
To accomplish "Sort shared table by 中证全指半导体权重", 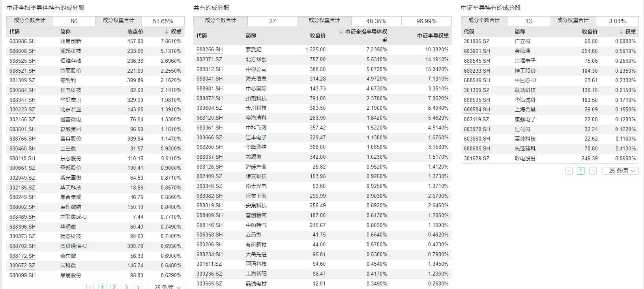I will pyautogui.click(x=363, y=36).
